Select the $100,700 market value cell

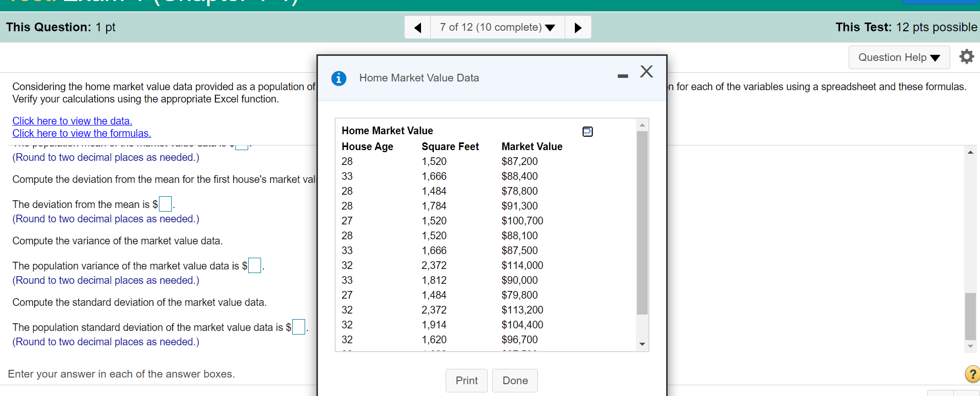click(522, 221)
